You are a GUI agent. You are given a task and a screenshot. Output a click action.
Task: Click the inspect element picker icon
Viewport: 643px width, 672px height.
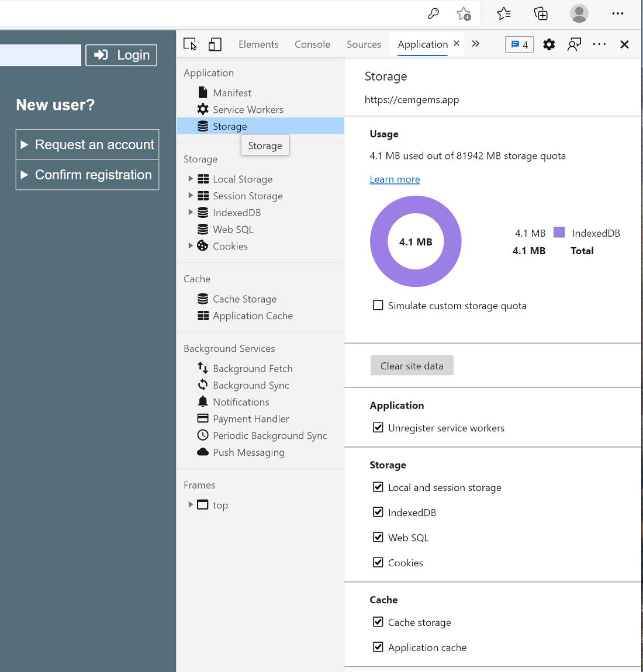[x=190, y=44]
